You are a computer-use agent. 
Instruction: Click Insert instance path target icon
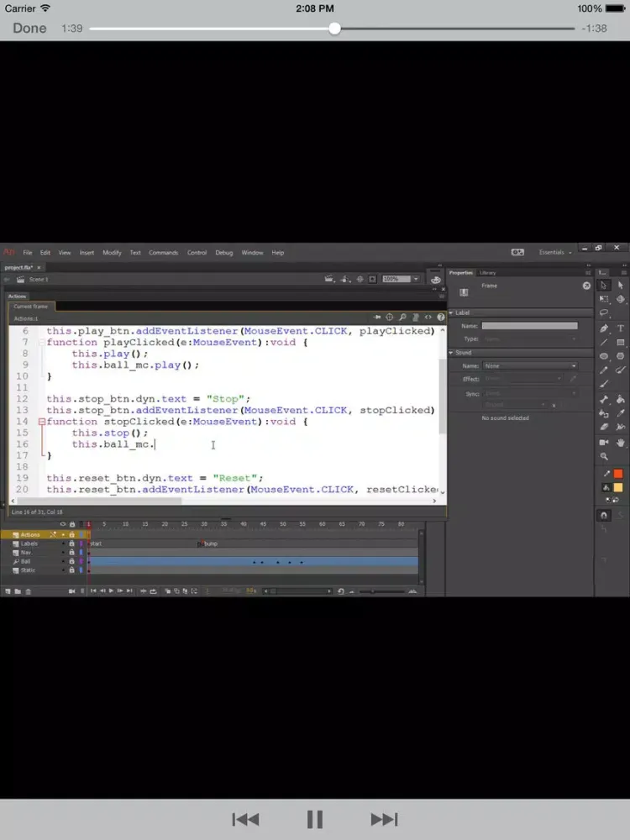click(x=390, y=318)
